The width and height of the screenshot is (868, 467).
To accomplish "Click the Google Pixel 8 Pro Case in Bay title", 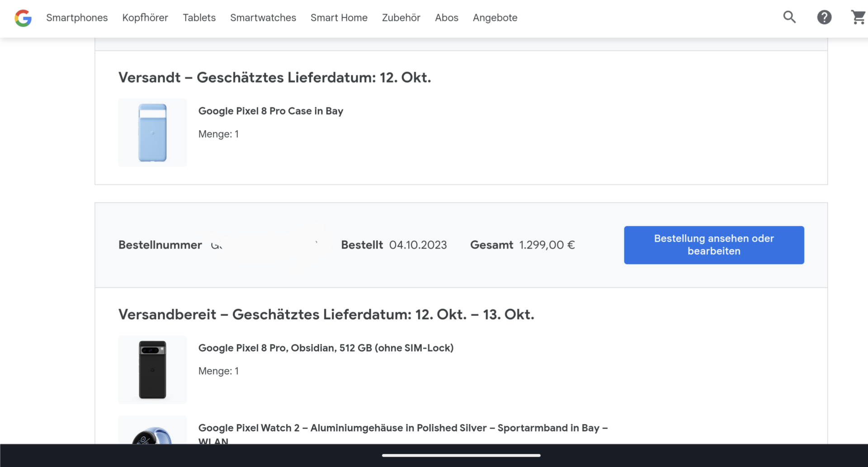I will [271, 111].
